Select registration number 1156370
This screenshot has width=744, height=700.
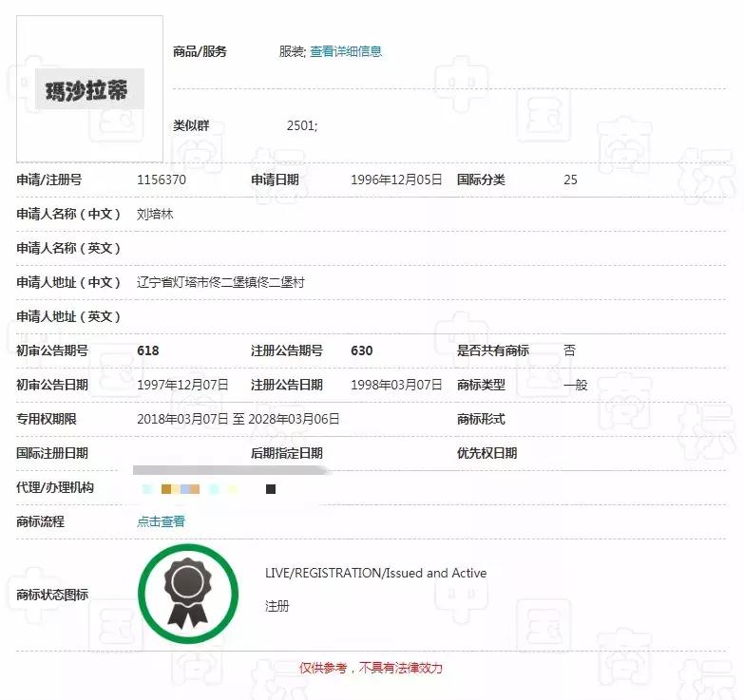tap(162, 180)
